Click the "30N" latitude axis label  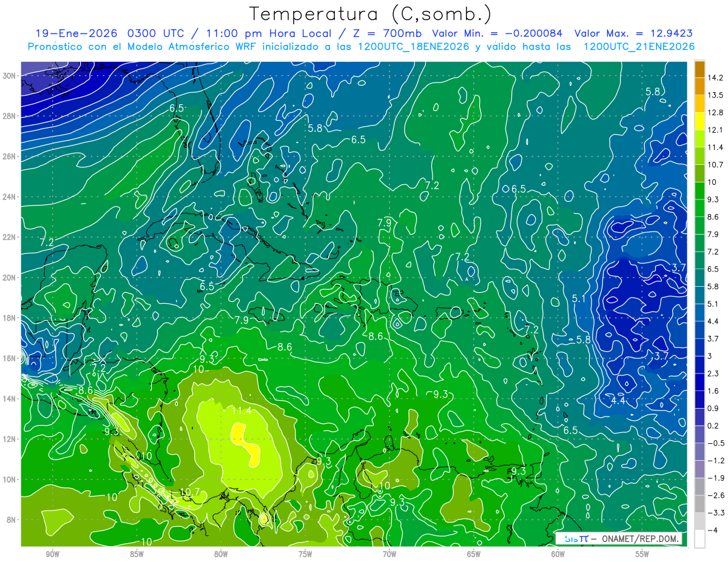coord(10,76)
